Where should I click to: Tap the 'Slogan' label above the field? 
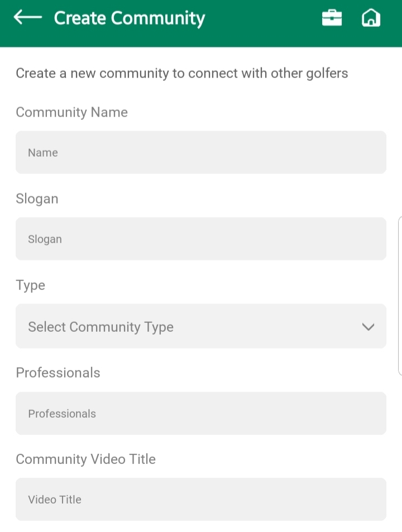37,199
